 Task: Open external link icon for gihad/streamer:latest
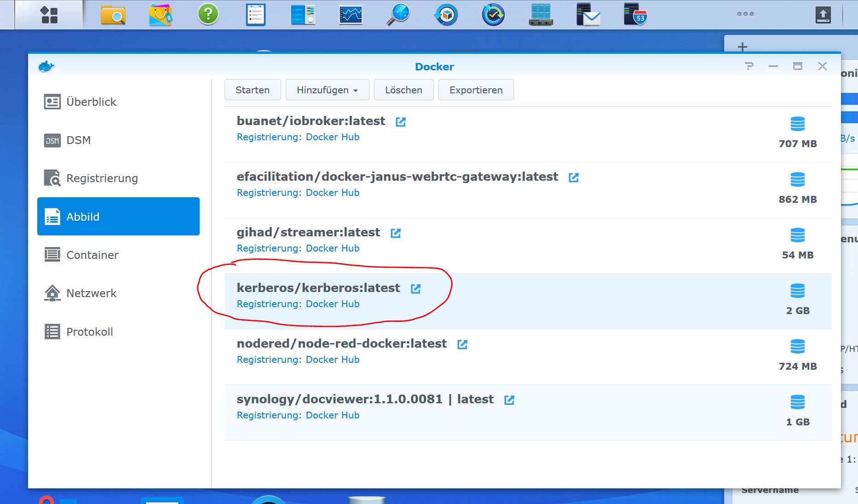(x=396, y=233)
